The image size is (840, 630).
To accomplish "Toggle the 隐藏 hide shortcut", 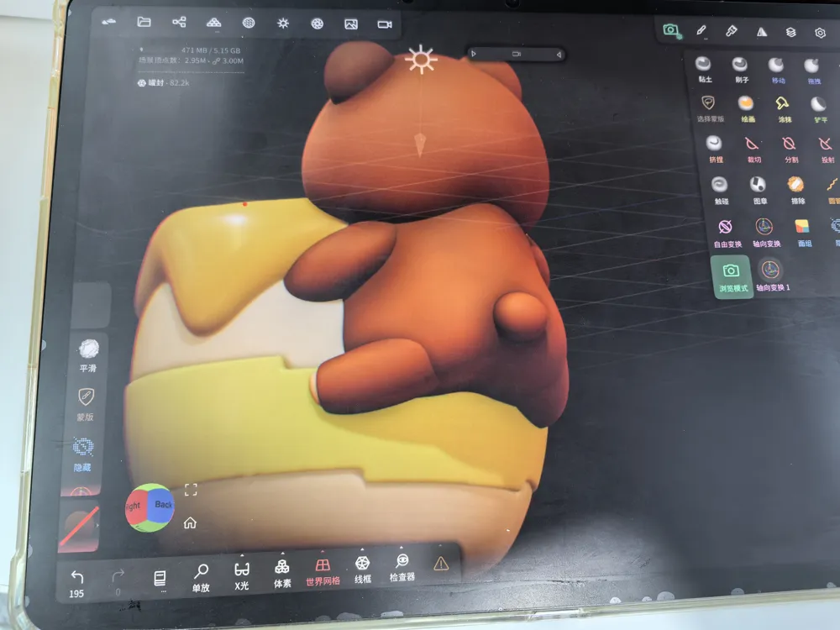I will coord(82,454).
